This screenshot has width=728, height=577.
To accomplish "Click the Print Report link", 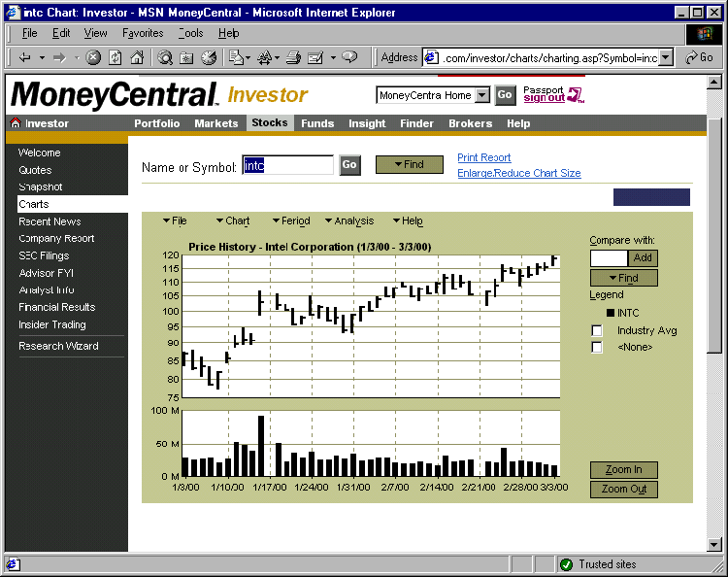I will click(483, 157).
